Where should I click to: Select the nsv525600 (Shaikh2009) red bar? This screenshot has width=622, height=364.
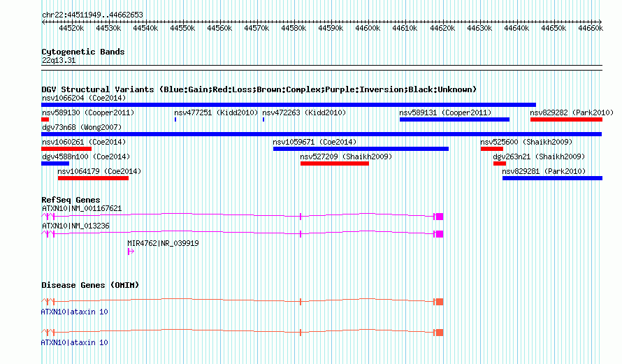[492, 149]
